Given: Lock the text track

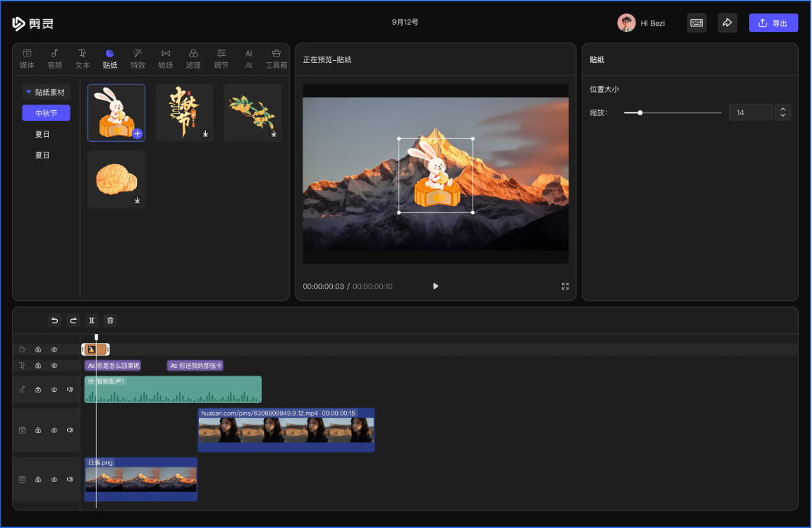Looking at the screenshot, I should tap(38, 365).
